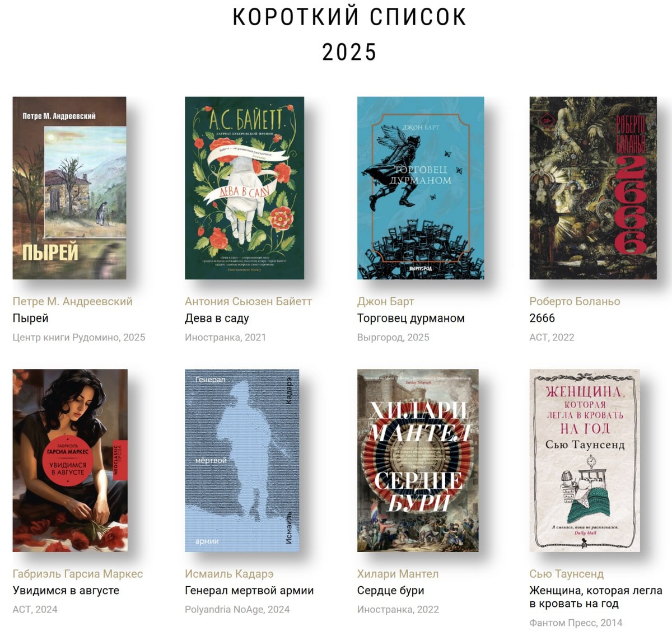Open the Исмаиль Кадарэ author link
Viewport: 672px width, 636px height.
tap(229, 574)
